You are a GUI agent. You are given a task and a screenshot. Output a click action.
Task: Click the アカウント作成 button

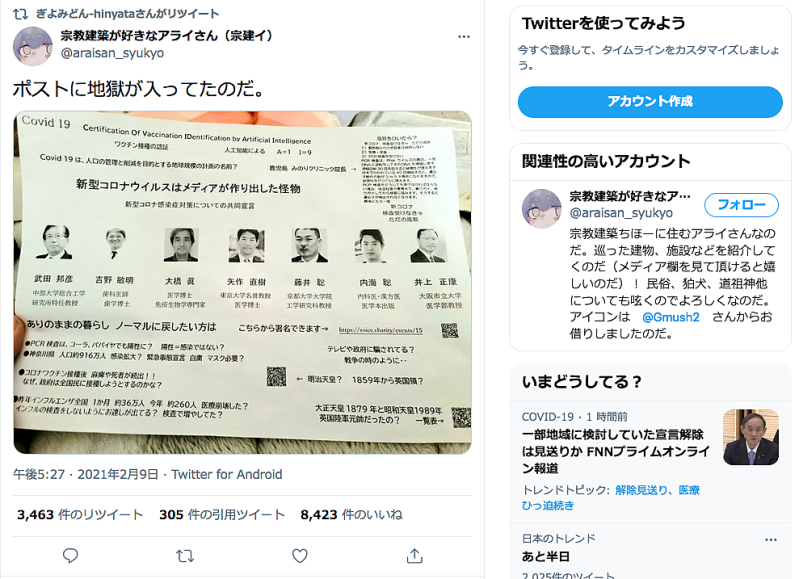tap(650, 102)
